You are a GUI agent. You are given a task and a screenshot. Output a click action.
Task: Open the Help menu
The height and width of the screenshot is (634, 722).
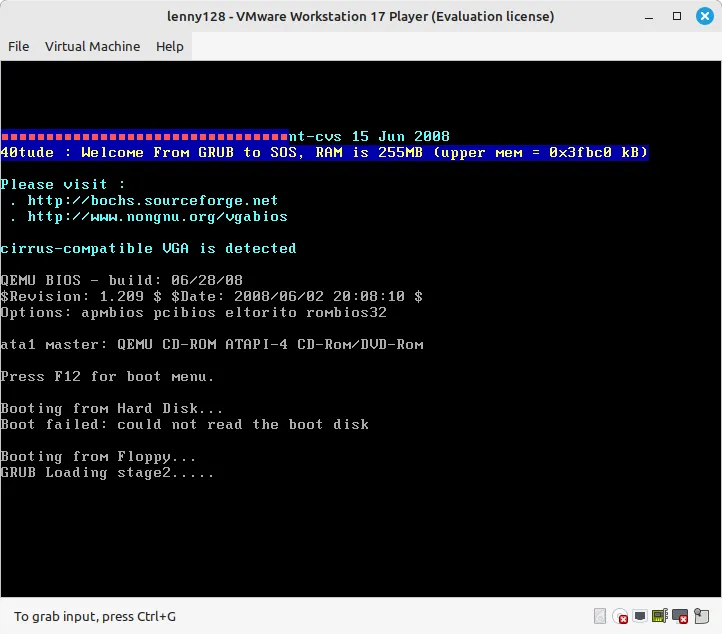click(169, 47)
